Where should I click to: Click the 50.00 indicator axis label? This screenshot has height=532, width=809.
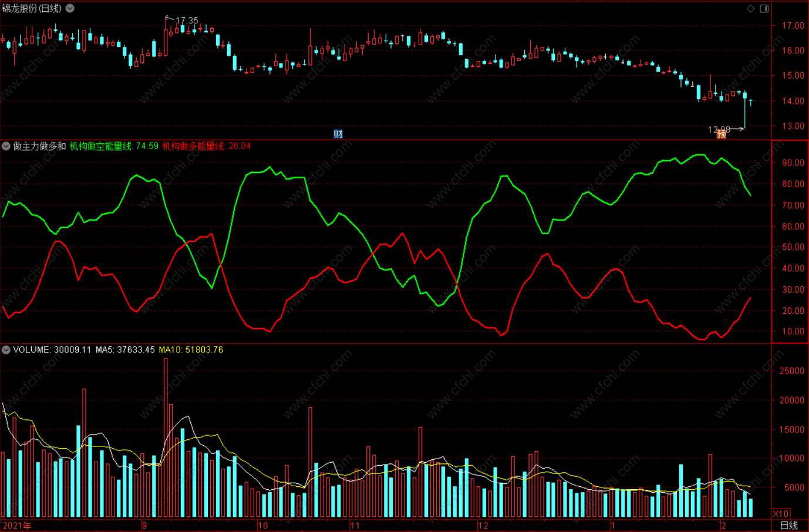click(793, 248)
